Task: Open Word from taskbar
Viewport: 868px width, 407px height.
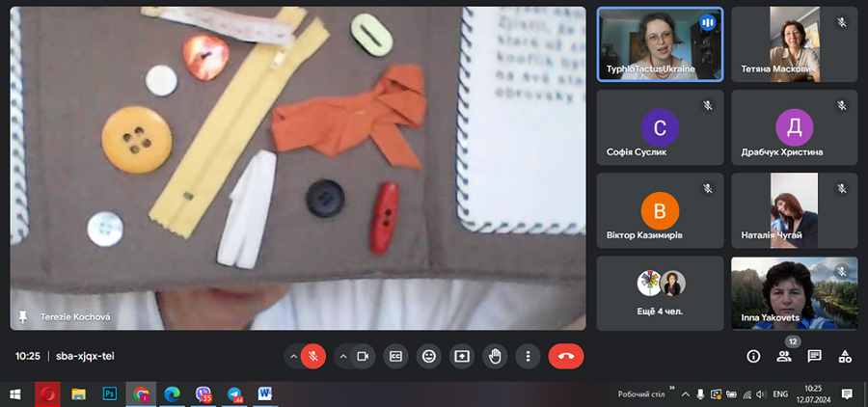Action: [266, 394]
